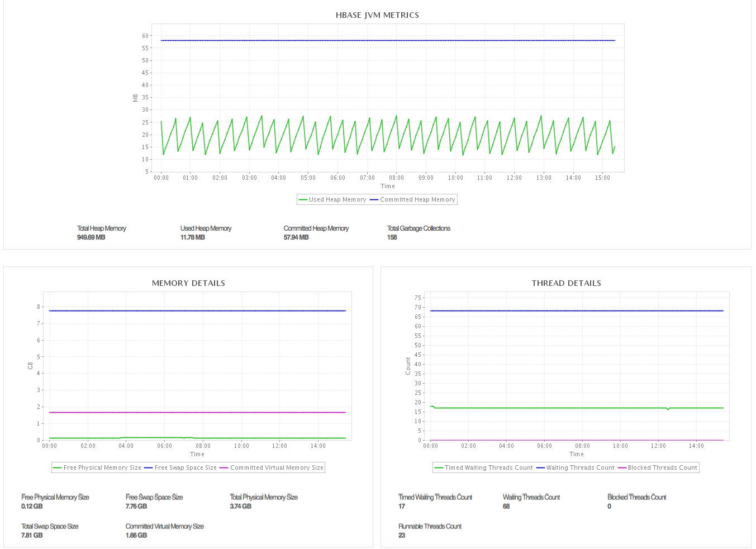Select the Waiting Threads Count value 68
This screenshot has width=756, height=549.
click(x=506, y=507)
